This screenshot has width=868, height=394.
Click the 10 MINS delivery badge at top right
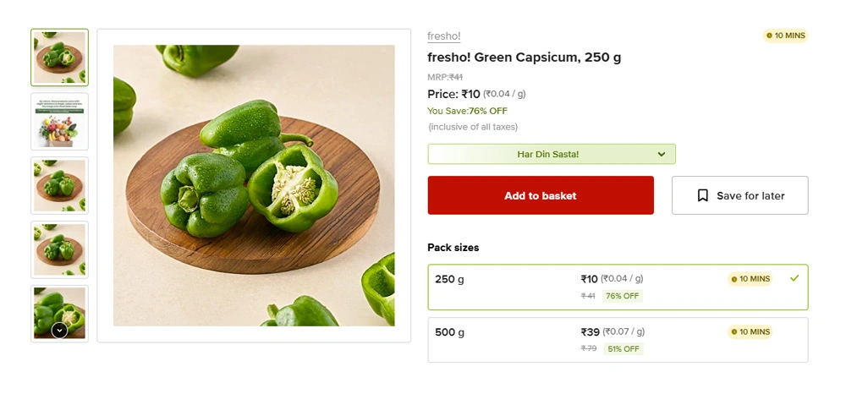pyautogui.click(x=785, y=36)
